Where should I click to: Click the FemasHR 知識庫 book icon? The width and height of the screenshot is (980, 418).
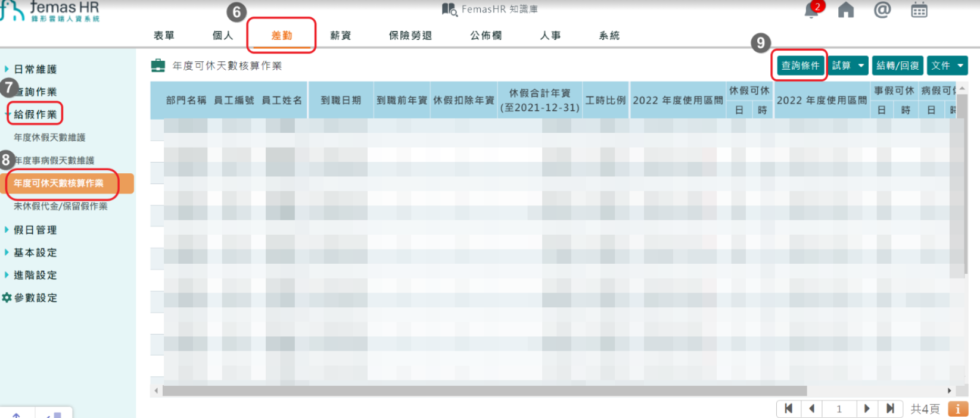449,9
